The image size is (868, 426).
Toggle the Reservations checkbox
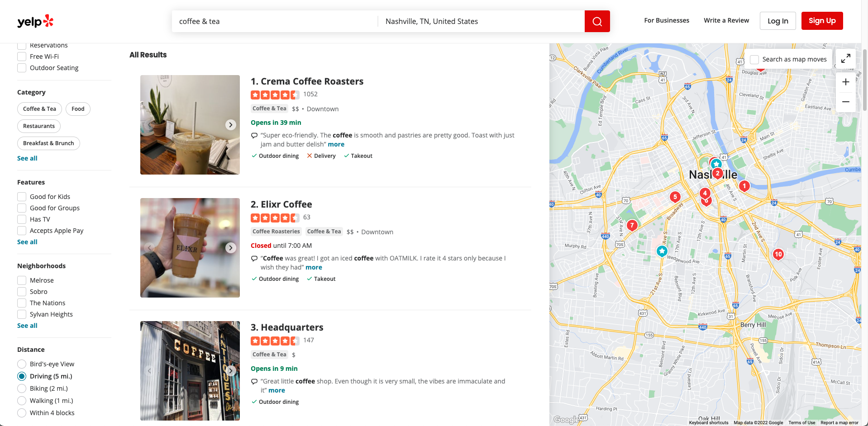pos(22,45)
